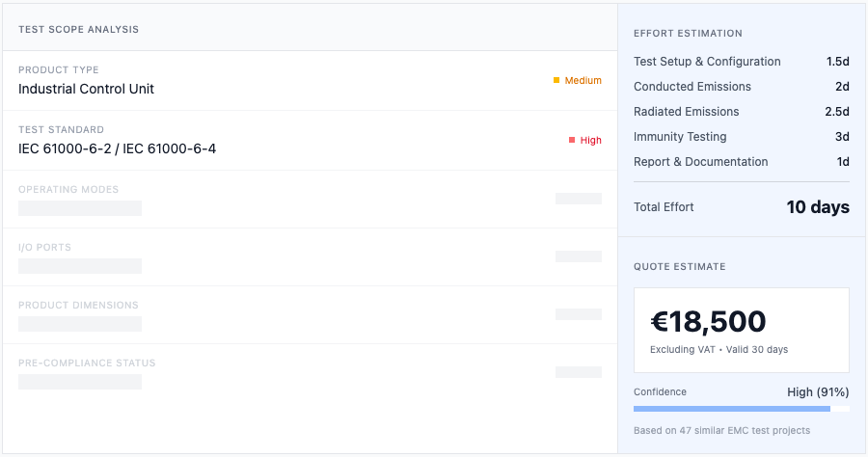Click the €18,500 quote estimate card
Viewport: 868px width, 457px height.
[741, 330]
